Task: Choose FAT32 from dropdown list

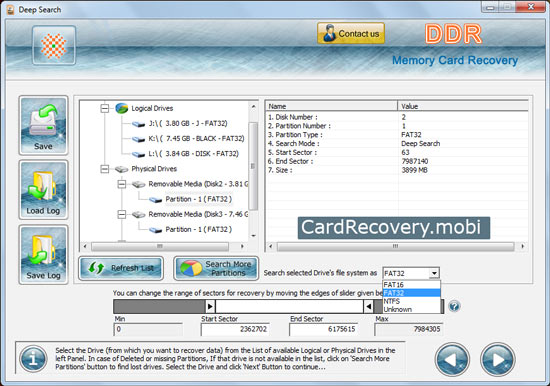Action: coord(411,293)
